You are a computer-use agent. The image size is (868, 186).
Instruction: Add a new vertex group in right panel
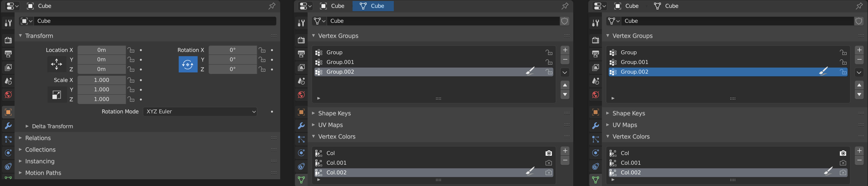859,50
